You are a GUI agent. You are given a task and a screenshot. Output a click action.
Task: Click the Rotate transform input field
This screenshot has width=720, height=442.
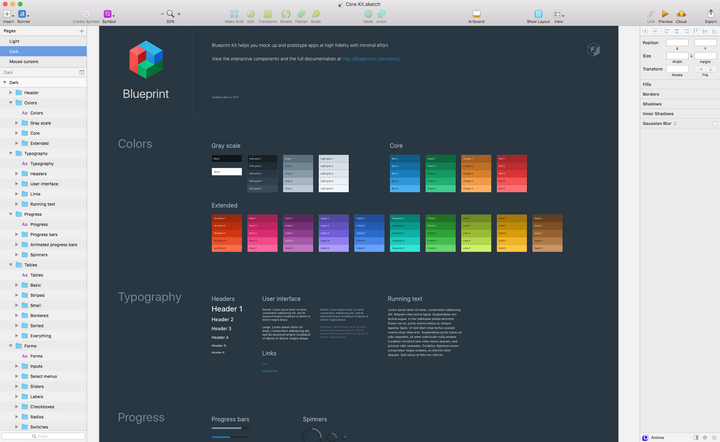pyautogui.click(x=677, y=69)
